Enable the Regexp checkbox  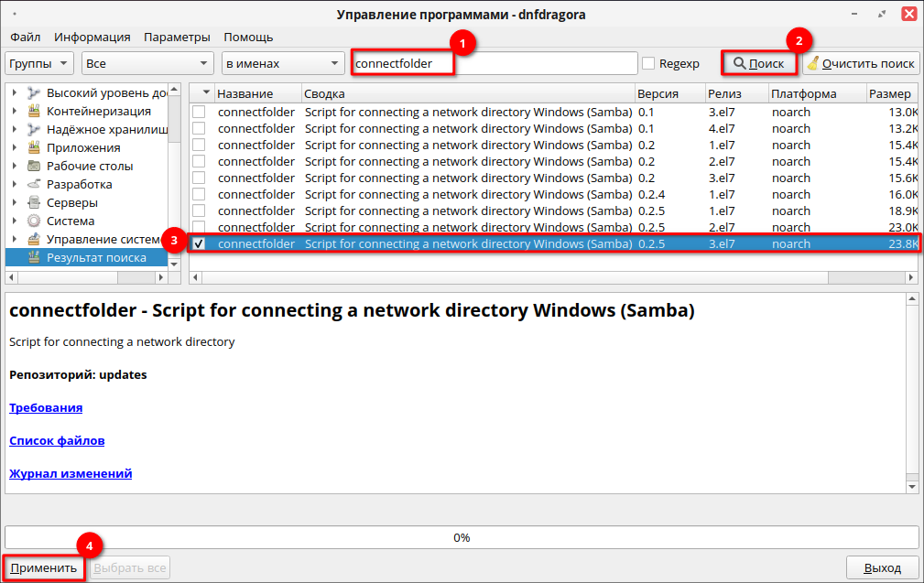click(x=648, y=64)
